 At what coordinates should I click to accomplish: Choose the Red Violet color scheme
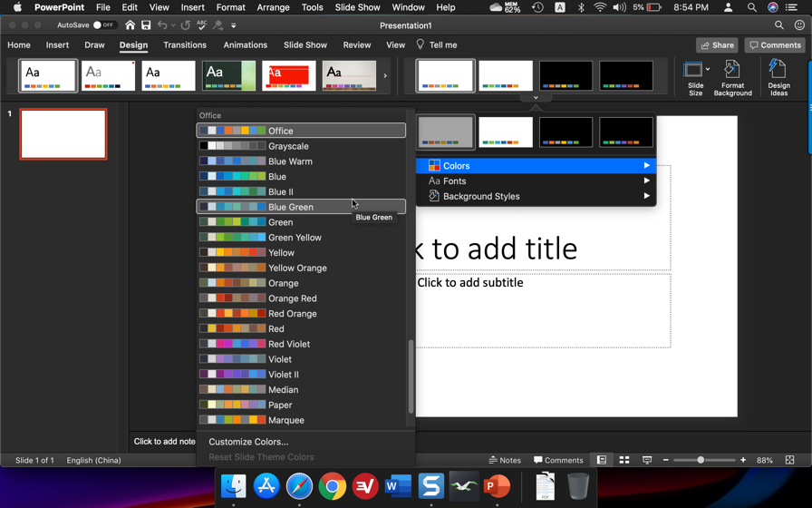coord(301,344)
